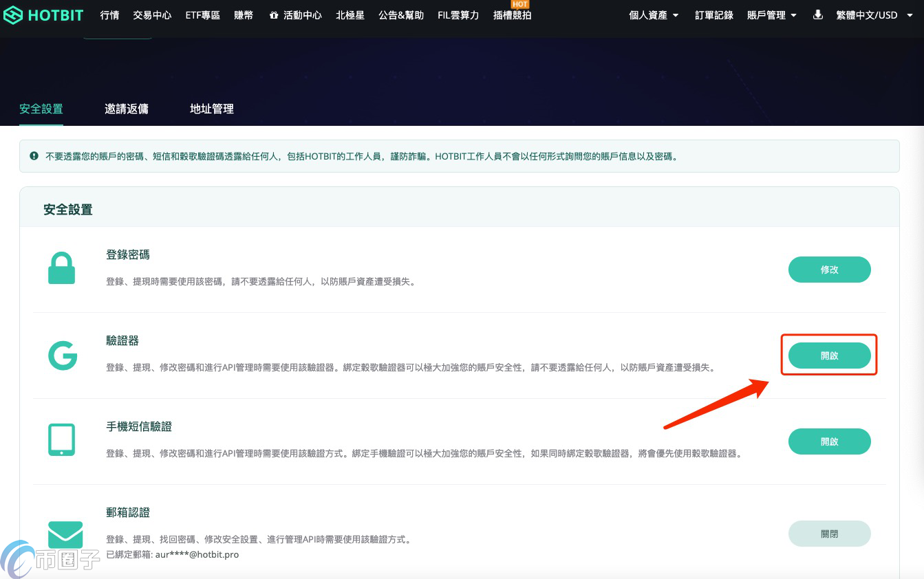
Task: Open 活動中心 with the gift icon
Action: point(295,15)
